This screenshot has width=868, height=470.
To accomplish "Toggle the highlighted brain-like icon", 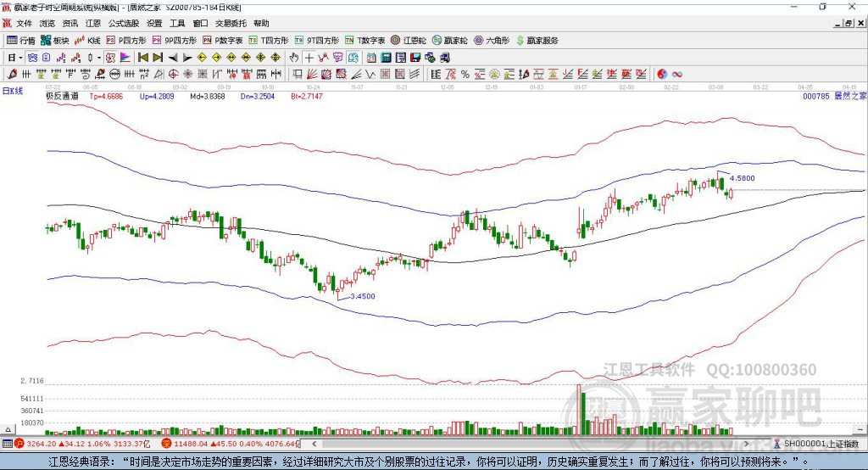I will pyautogui.click(x=353, y=58).
